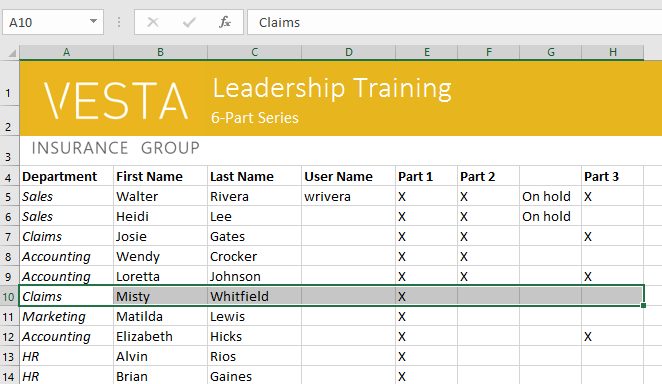Image resolution: width=662 pixels, height=384 pixels.
Task: Click the formula bar containing Claims
Action: click(454, 22)
